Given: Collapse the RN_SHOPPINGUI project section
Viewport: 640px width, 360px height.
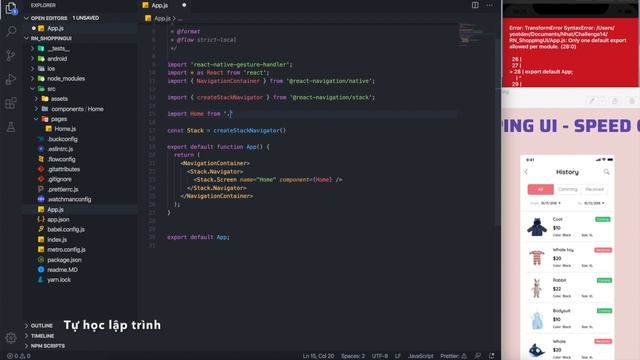Looking at the screenshot, I should tap(27, 38).
